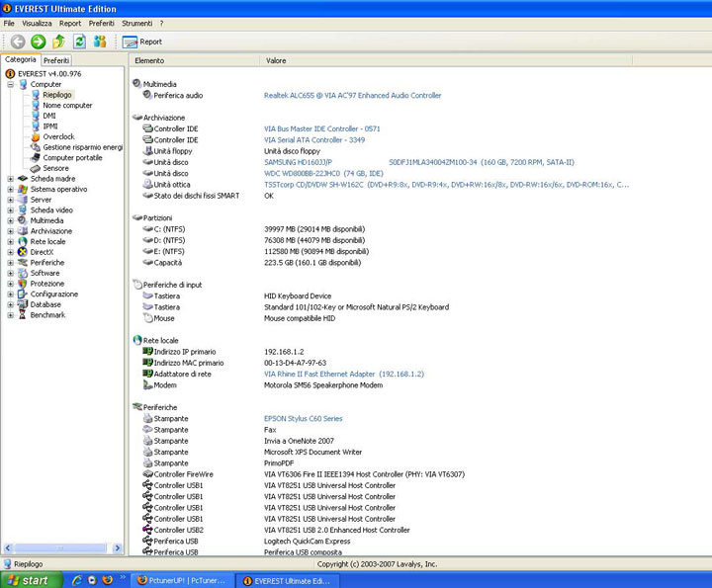
Task: Open the TSSTcorp CD/DVDW SH-W162C link
Action: pos(446,185)
